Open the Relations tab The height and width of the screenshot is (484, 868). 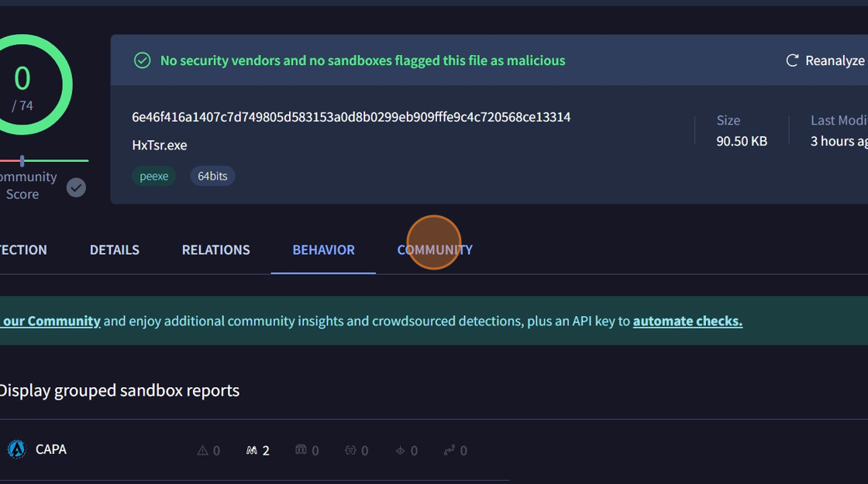[x=215, y=249]
